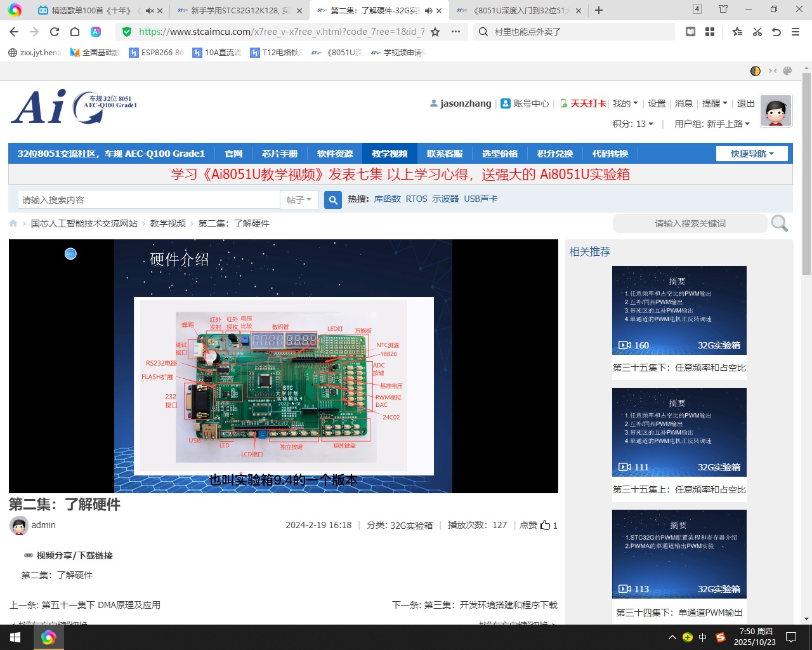Expand the 我的 dropdown

[625, 103]
